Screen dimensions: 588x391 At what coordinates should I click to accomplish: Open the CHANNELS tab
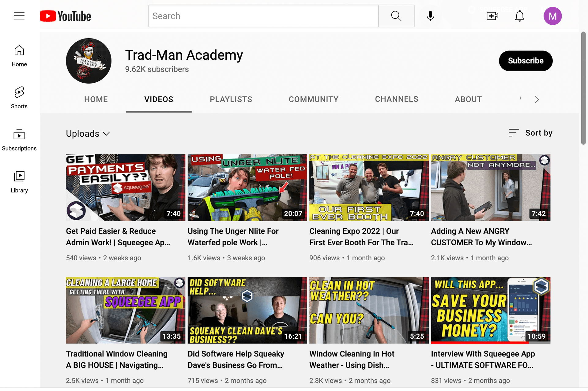click(397, 99)
